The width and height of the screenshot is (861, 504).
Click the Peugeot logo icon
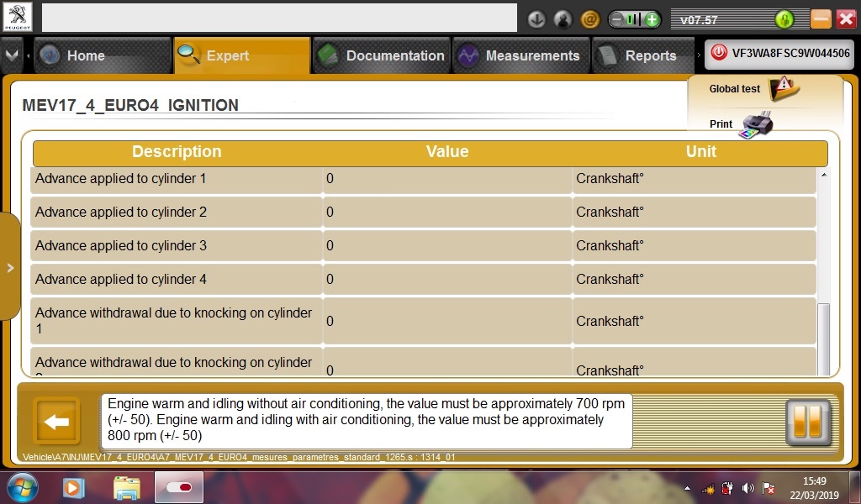click(x=17, y=17)
